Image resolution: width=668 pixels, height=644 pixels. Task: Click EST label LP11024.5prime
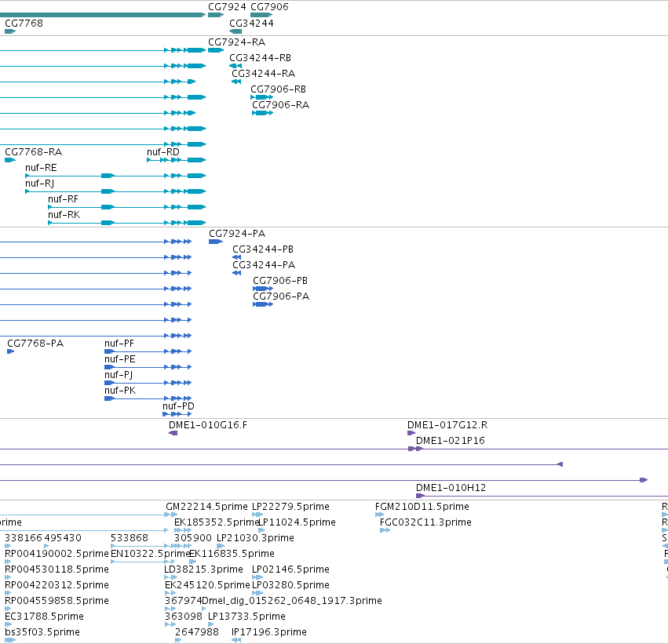pos(297,522)
